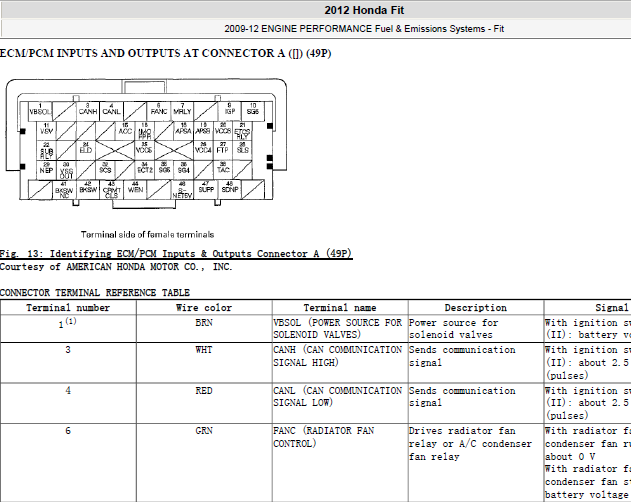The image size is (631, 502).
Task: Click the "Terminal side of female terminals" caption
Action: [x=147, y=234]
